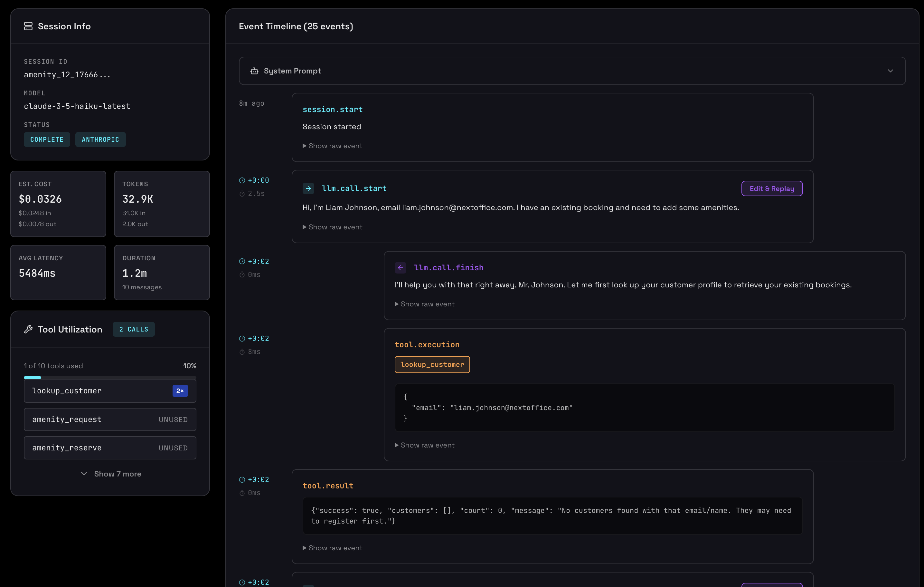Viewport: 924px width, 587px height.
Task: Click the tools used progress bar
Action: point(110,377)
